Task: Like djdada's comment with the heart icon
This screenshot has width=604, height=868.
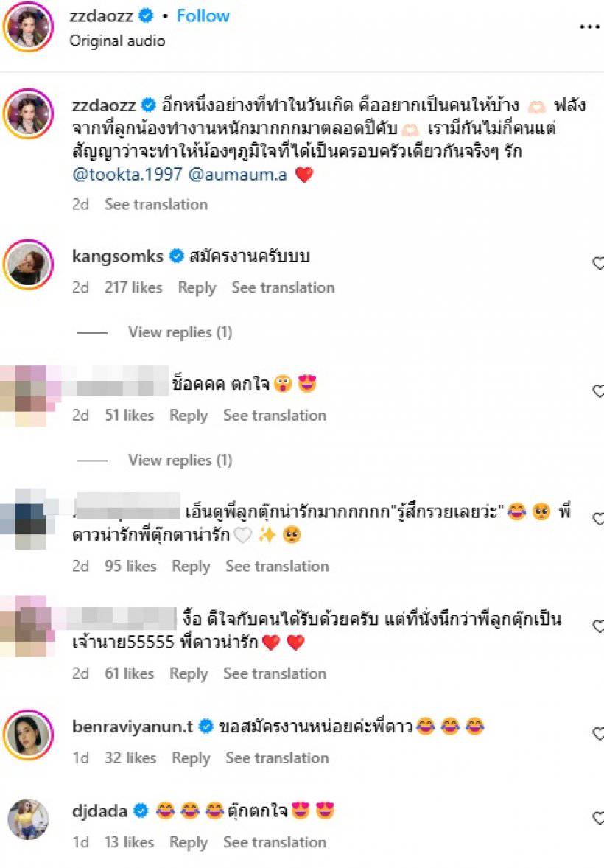Action: pos(598,818)
